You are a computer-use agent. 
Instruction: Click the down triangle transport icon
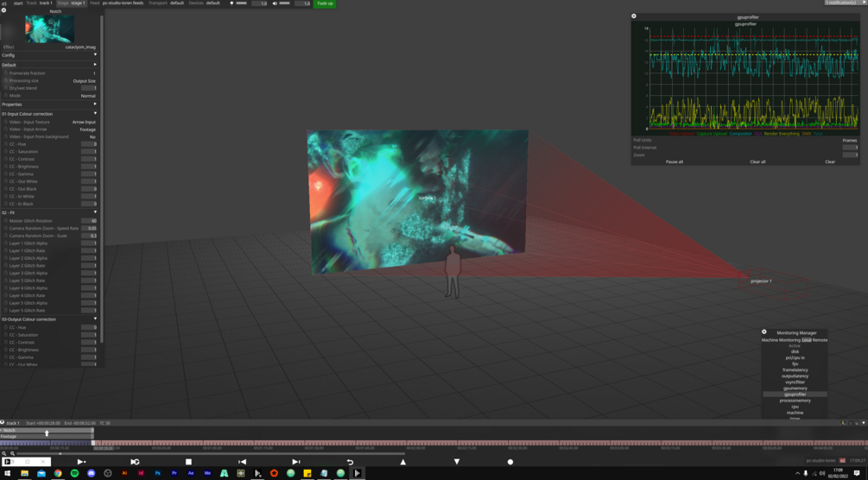[457, 462]
